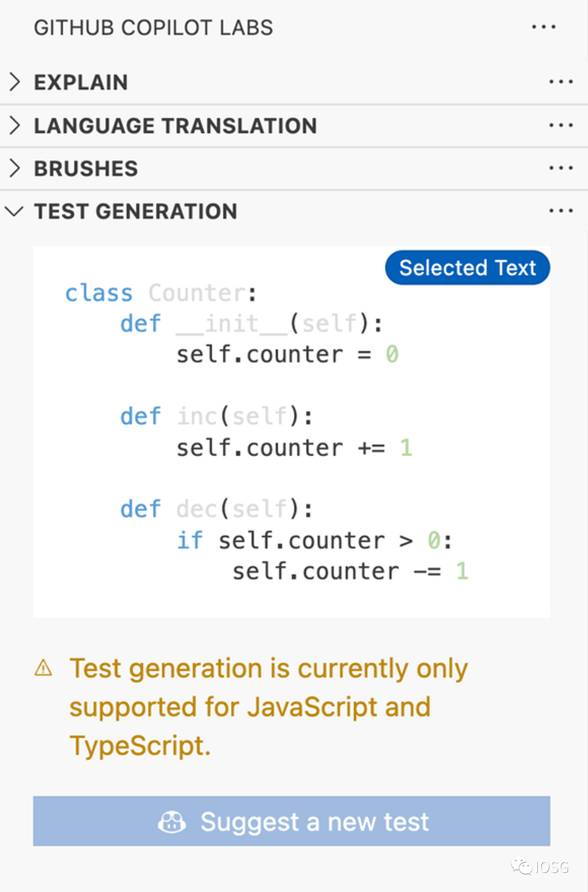Click the Copilot icon in Suggest button
Screen dimensions: 588x892
click(x=171, y=822)
